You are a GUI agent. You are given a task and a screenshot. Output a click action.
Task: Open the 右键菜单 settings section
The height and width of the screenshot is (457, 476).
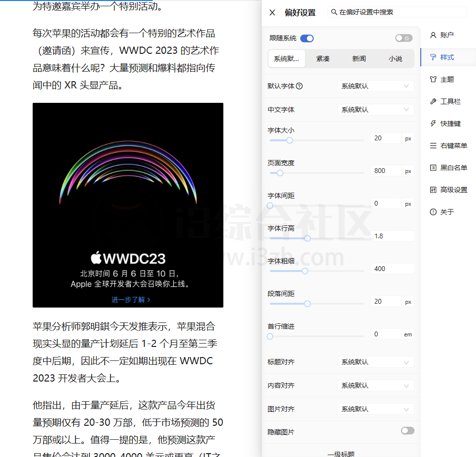(x=448, y=146)
